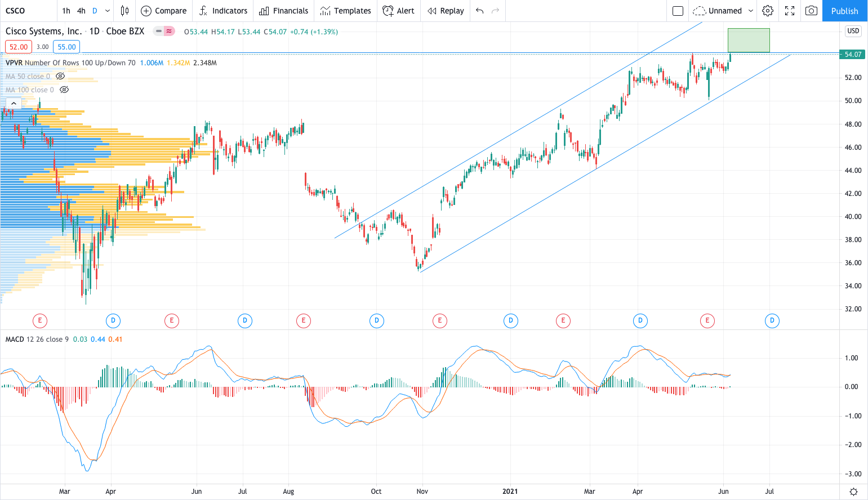Open the time axis settings gear at bottom right
The height and width of the screenshot is (500, 868).
point(853,492)
